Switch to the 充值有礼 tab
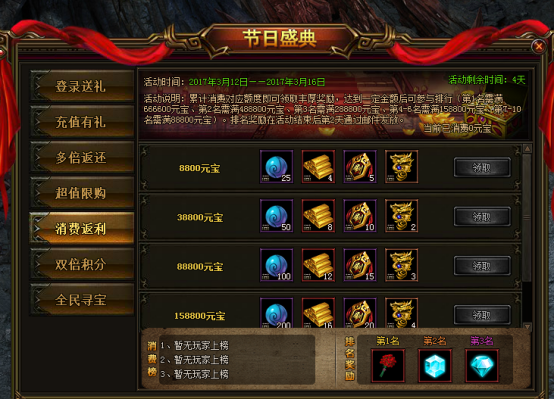554x400 pixels. [82, 122]
